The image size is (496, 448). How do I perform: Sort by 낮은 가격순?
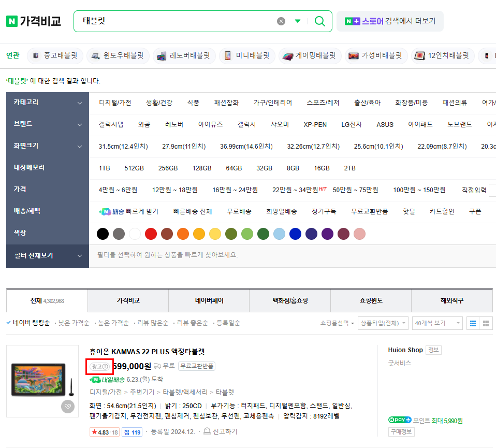[x=74, y=323]
